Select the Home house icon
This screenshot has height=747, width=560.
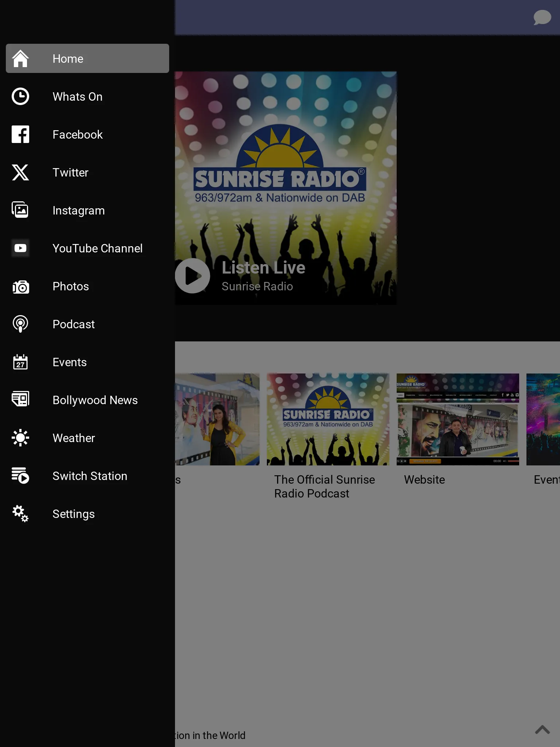click(20, 59)
